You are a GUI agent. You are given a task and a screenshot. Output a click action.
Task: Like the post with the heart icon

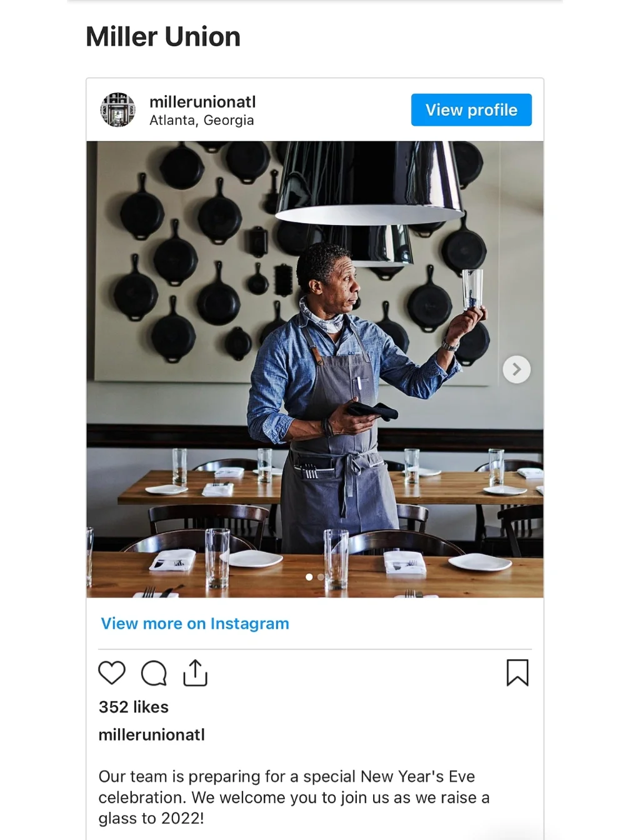[112, 673]
